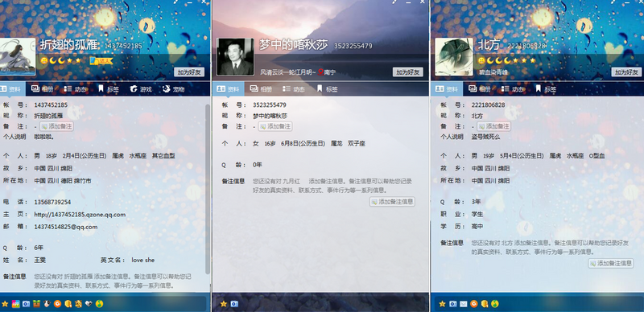Screen dimensions: 644x312
Task: Switch to 相册 tab in 北方 window
Action: pyautogui.click(x=480, y=88)
